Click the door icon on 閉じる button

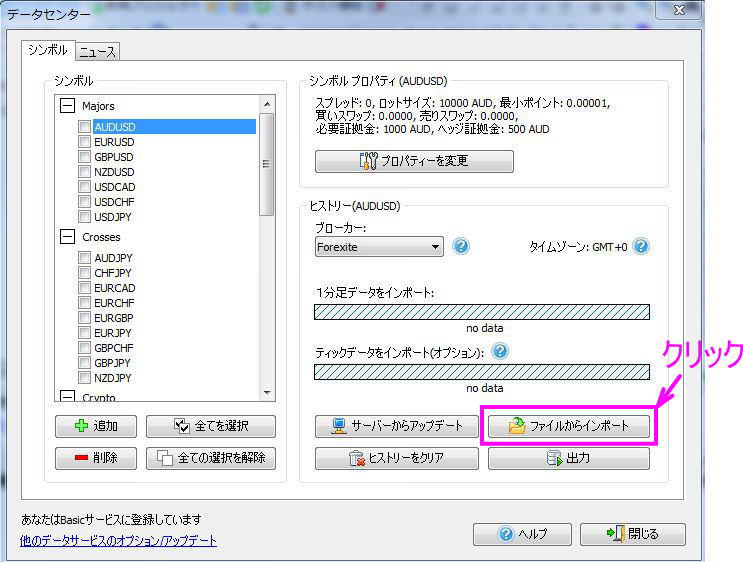pos(616,534)
